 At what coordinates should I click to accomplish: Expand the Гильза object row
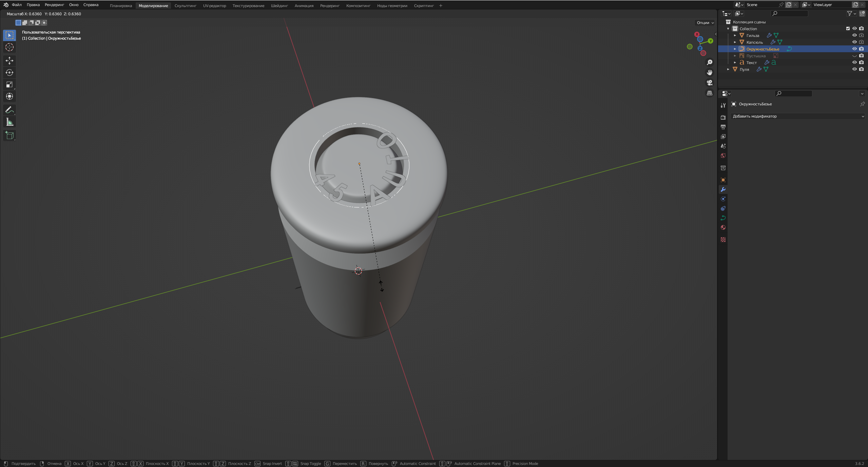pyautogui.click(x=735, y=36)
